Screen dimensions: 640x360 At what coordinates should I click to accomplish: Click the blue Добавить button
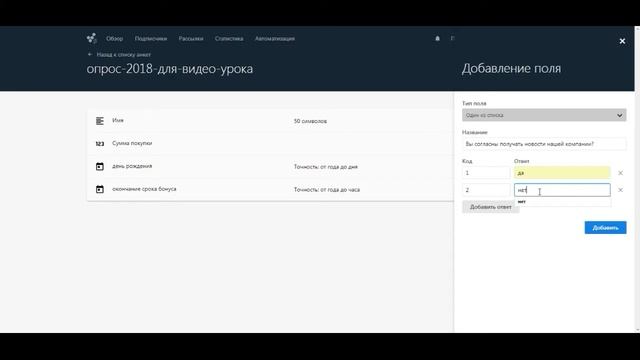click(x=605, y=228)
